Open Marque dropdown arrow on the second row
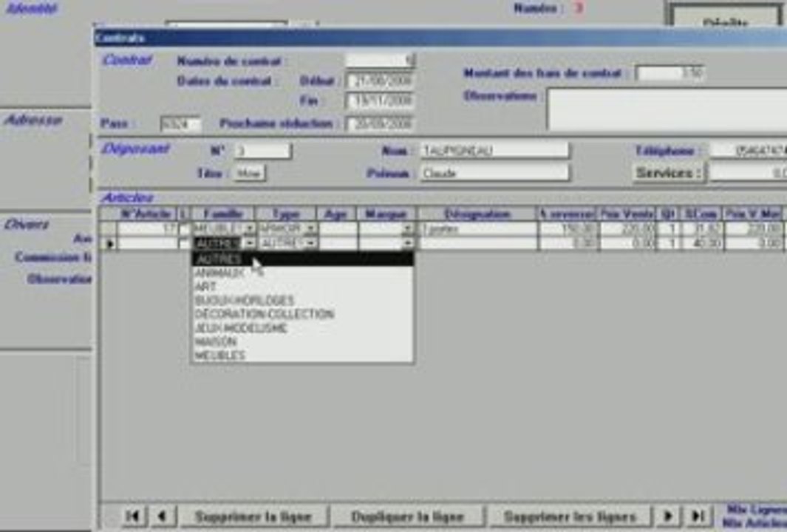Viewport: 787px width, 532px height. tap(408, 243)
